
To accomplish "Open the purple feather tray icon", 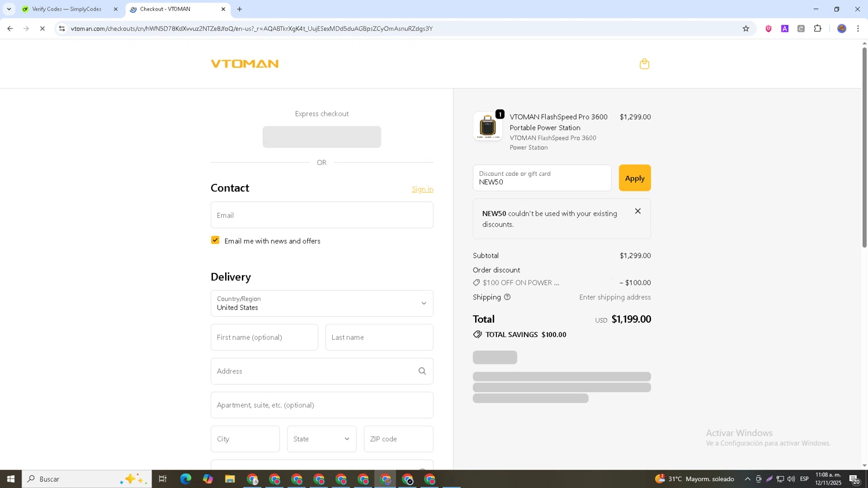I will click(769, 479).
